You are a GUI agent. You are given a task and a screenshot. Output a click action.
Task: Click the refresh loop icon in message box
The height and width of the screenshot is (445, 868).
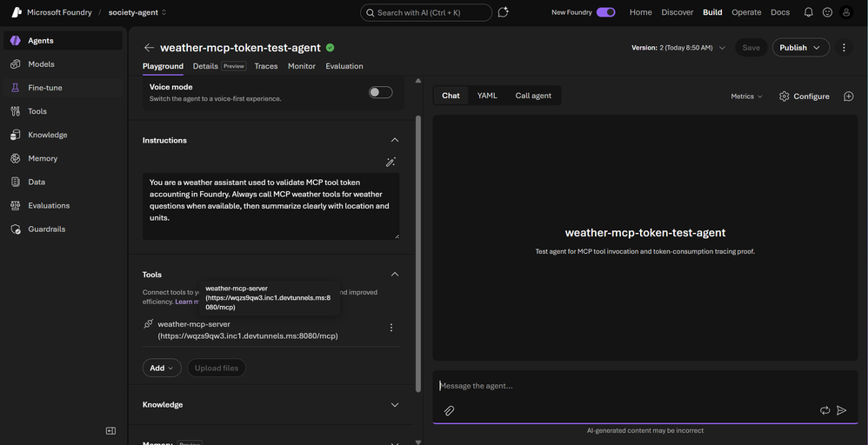(825, 410)
